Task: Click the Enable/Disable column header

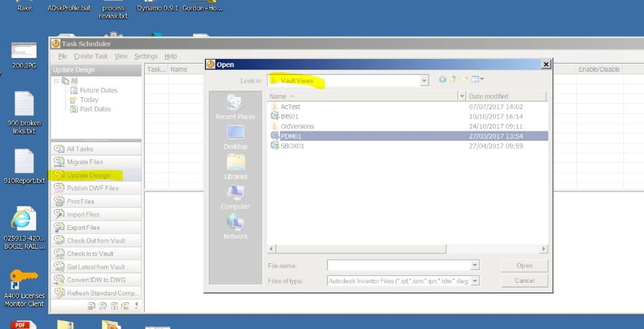Action: click(x=599, y=69)
